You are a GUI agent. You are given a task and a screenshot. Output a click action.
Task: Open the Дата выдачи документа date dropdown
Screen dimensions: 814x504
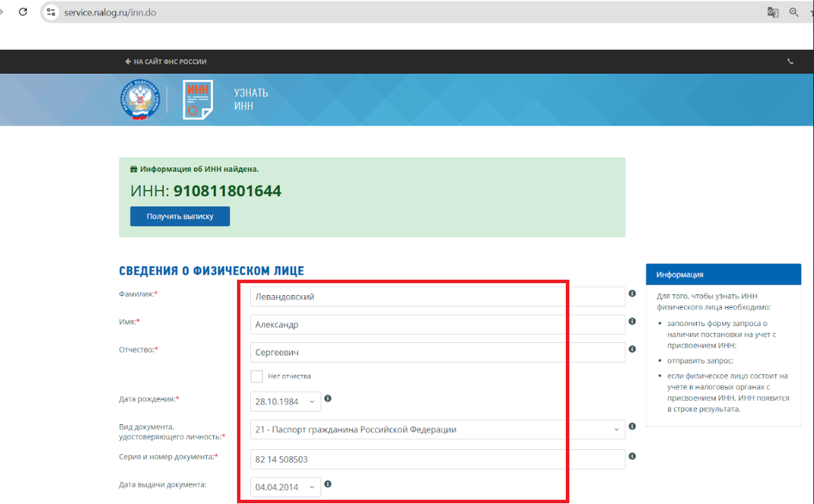pyautogui.click(x=285, y=487)
